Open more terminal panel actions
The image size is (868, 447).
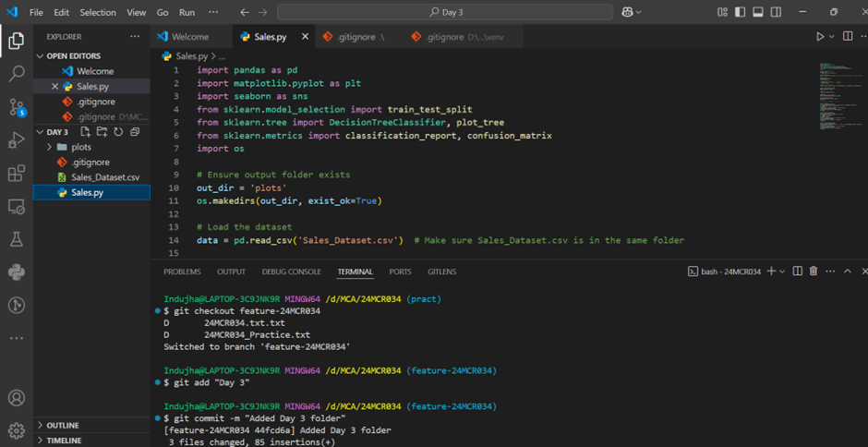(x=830, y=271)
